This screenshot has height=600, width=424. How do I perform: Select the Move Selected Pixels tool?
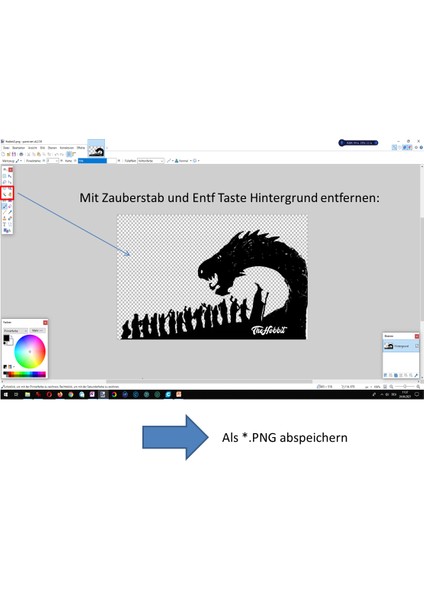pos(10,176)
